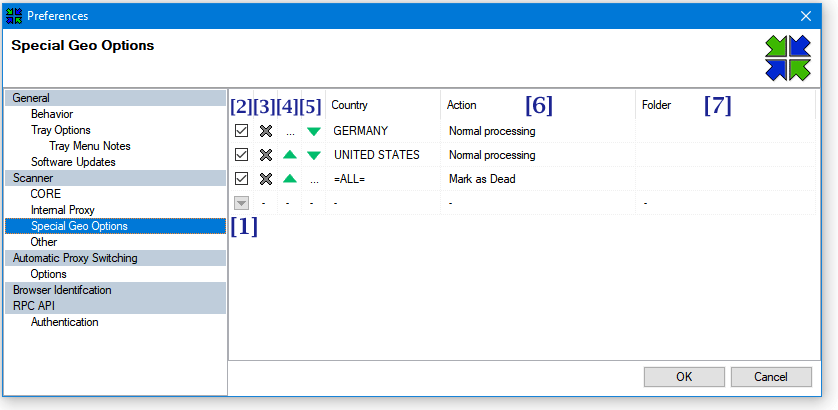Click the empty Folder cell for GERMANY
The width and height of the screenshot is (838, 410).
pyautogui.click(x=725, y=130)
